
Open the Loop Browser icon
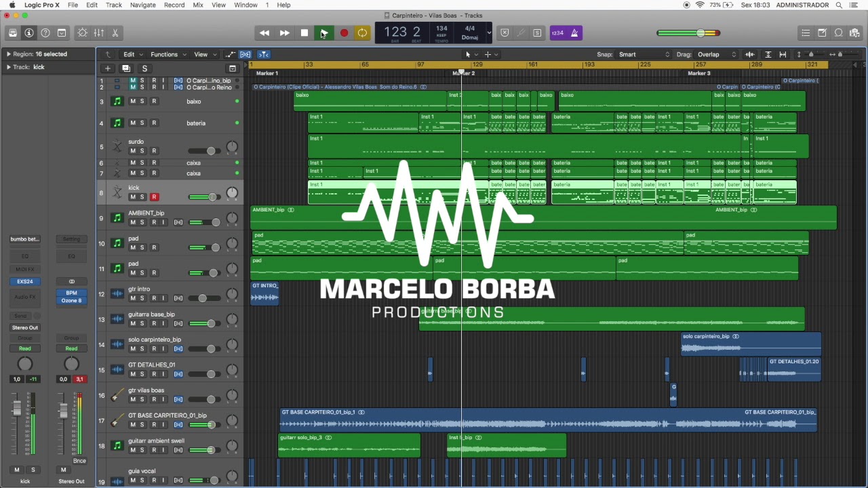839,33
